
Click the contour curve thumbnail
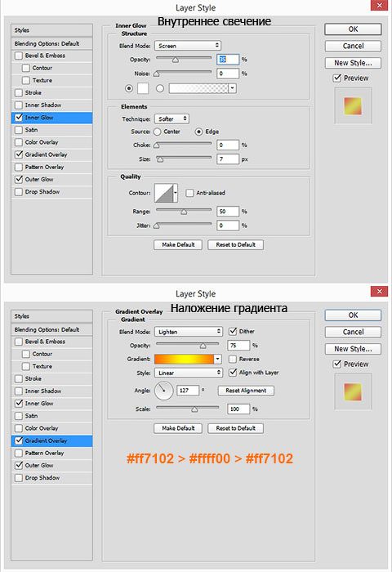[x=164, y=193]
